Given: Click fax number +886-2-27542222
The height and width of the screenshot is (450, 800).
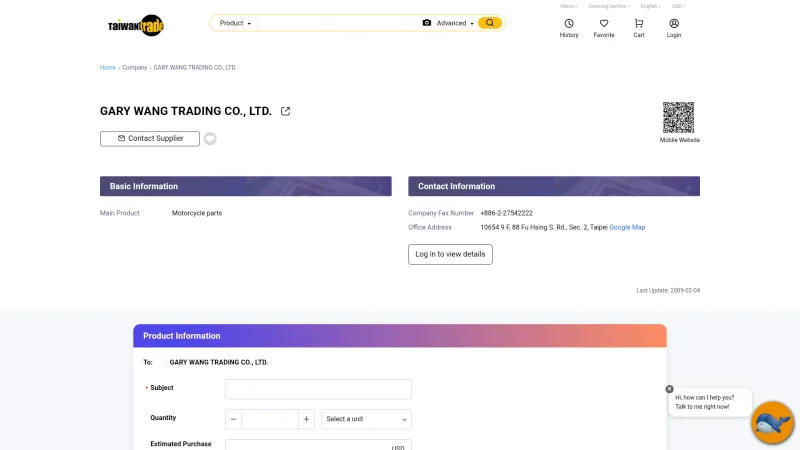Looking at the screenshot, I should pyautogui.click(x=506, y=213).
